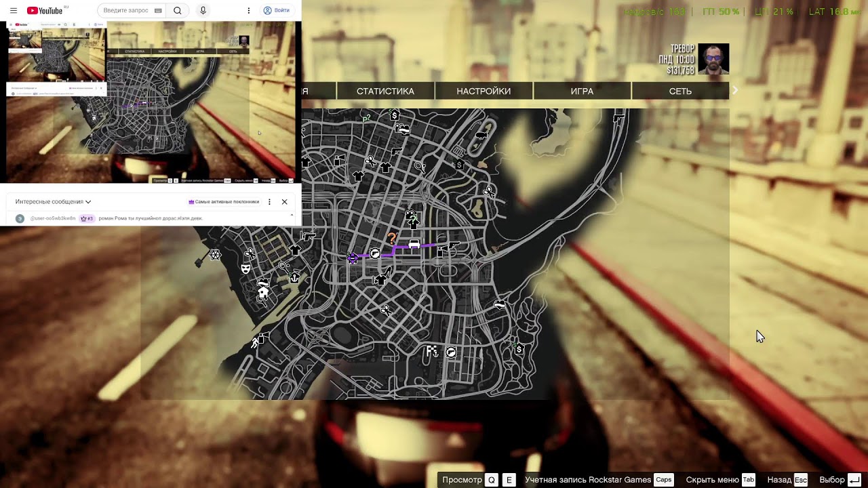Click the Ferris wheel pier icon on map
This screenshot has width=868, height=488.
coord(215,255)
